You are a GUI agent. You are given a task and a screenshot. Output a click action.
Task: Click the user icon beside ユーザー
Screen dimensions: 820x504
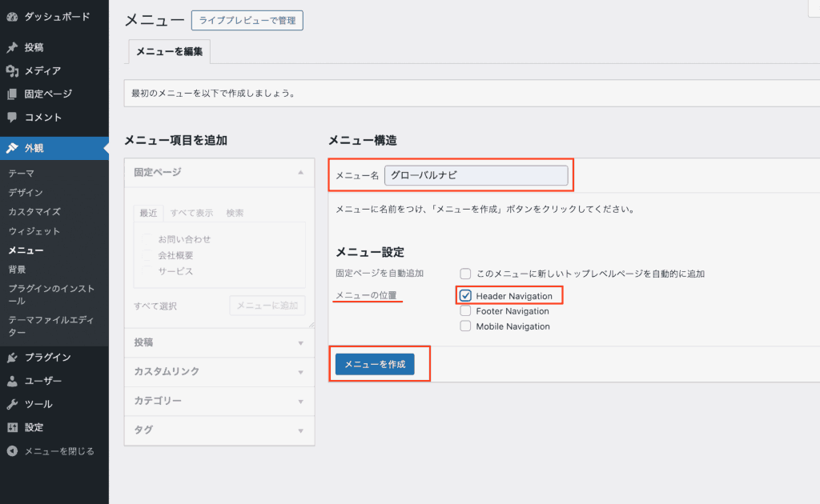point(12,381)
